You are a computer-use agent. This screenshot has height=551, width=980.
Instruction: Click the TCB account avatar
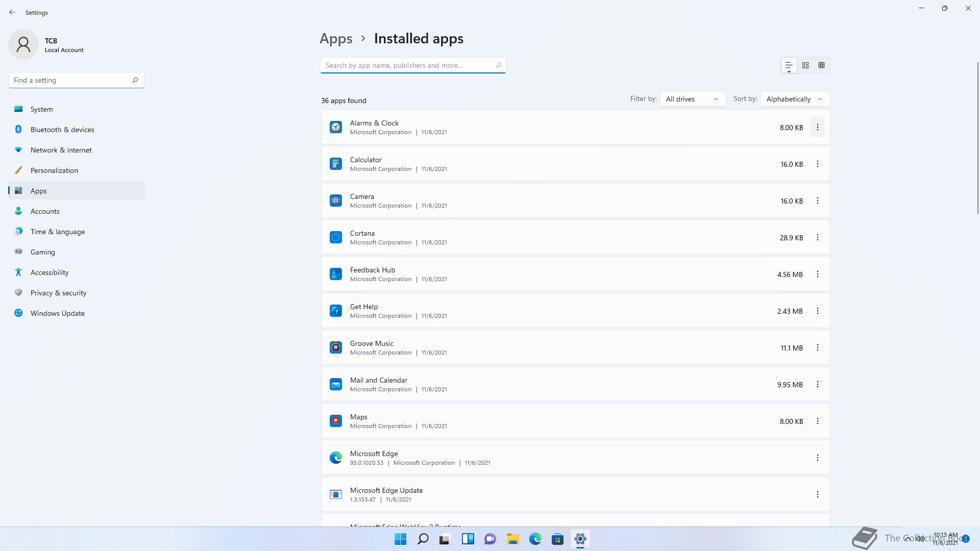23,44
